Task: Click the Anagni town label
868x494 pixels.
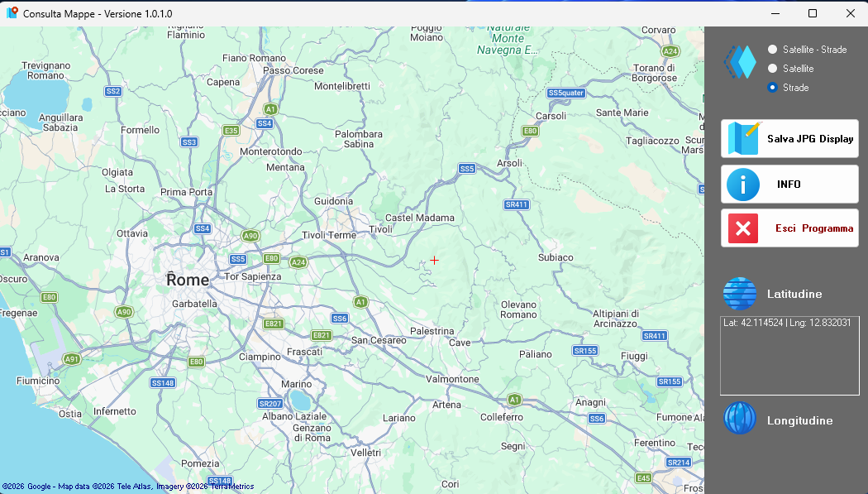Action: 591,403
